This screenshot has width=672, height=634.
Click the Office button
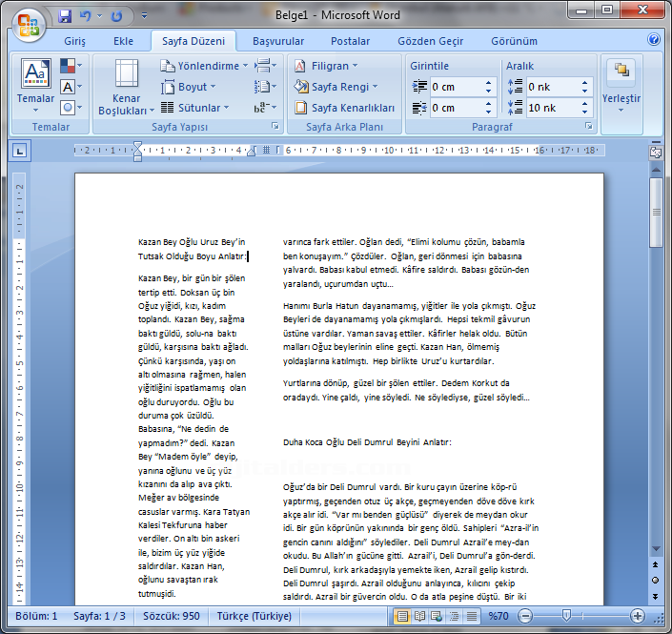(x=29, y=25)
